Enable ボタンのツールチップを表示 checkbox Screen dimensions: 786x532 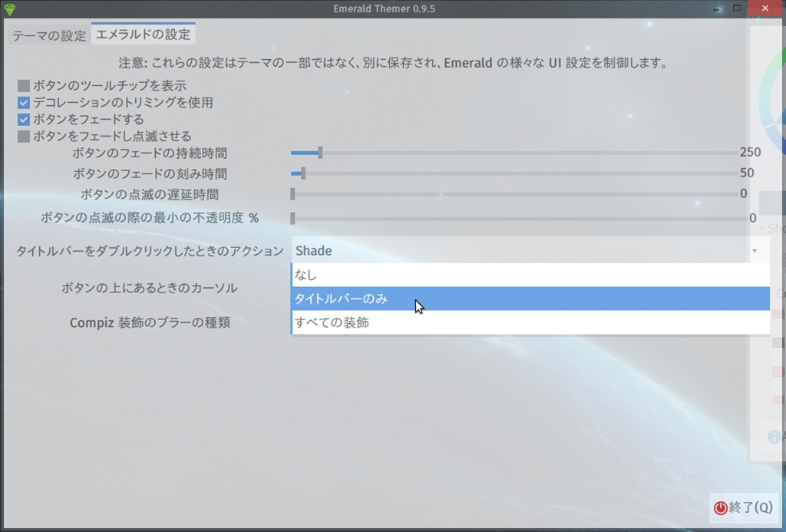point(24,86)
